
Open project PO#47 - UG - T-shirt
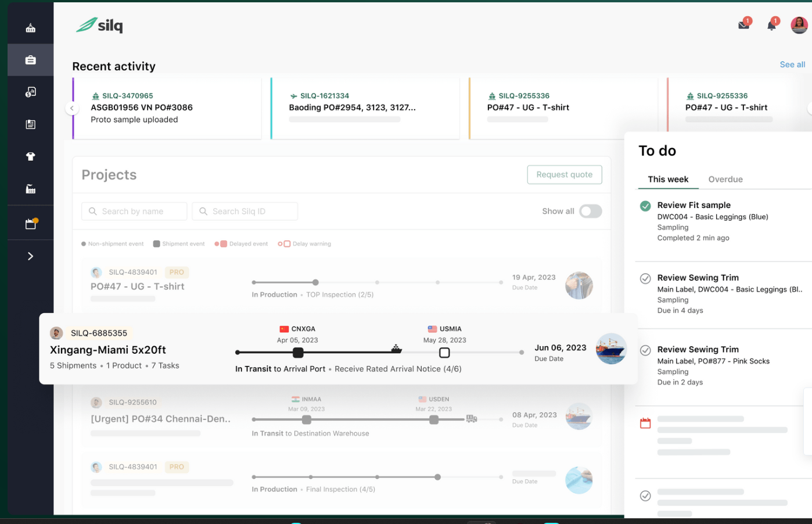point(137,286)
